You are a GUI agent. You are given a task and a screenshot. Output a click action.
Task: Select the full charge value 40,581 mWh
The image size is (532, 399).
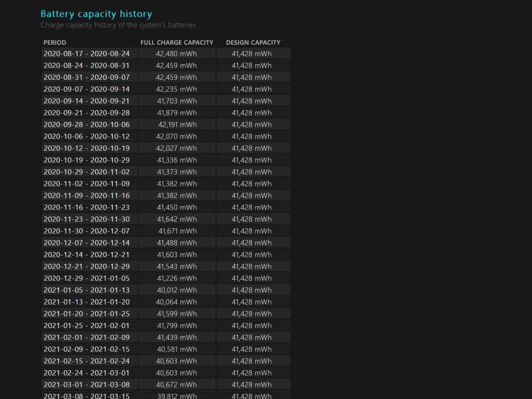pos(176,349)
